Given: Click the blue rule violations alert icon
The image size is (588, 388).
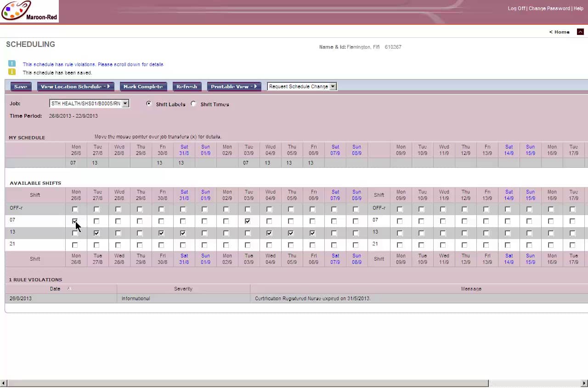Looking at the screenshot, I should coord(12,64).
